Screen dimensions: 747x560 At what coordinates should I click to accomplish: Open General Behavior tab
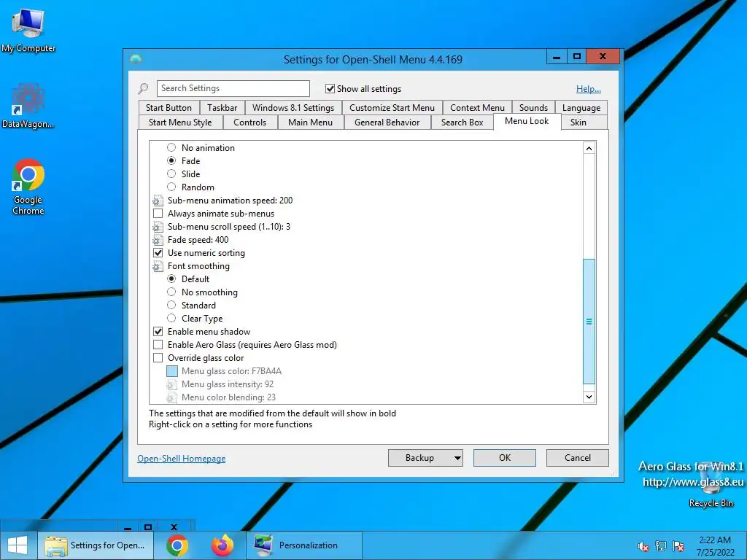click(387, 122)
